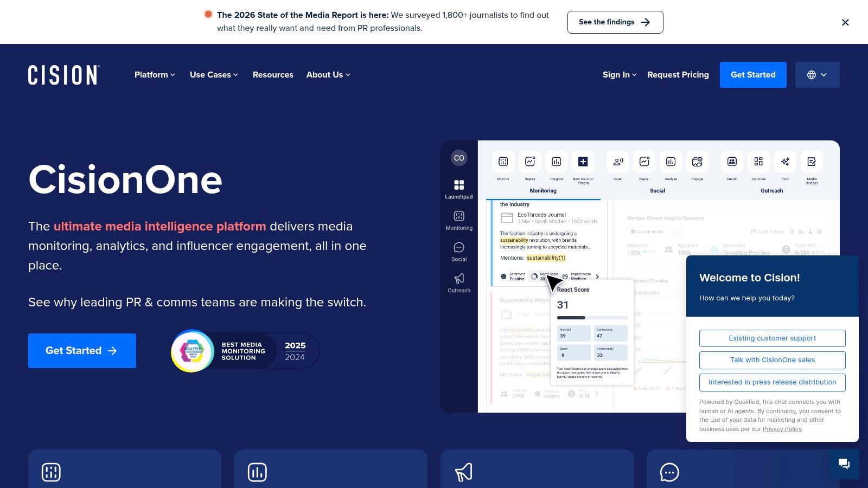Click the EcoThreads Journal article title
Viewport: 868px width, 488px height.
541,215
